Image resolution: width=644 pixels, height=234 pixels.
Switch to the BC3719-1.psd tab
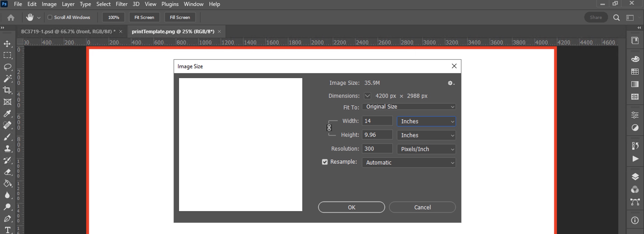pyautogui.click(x=68, y=32)
